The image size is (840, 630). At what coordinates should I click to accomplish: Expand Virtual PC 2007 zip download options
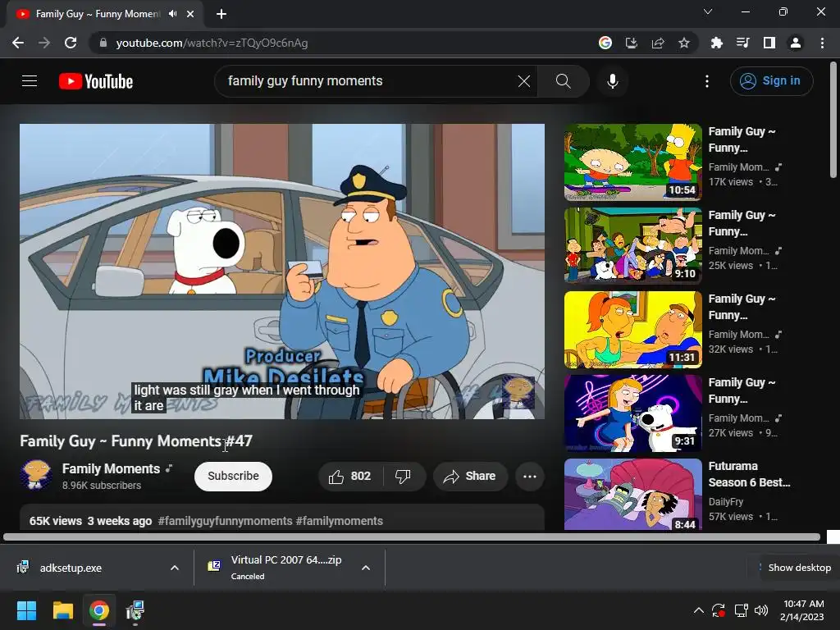365,568
